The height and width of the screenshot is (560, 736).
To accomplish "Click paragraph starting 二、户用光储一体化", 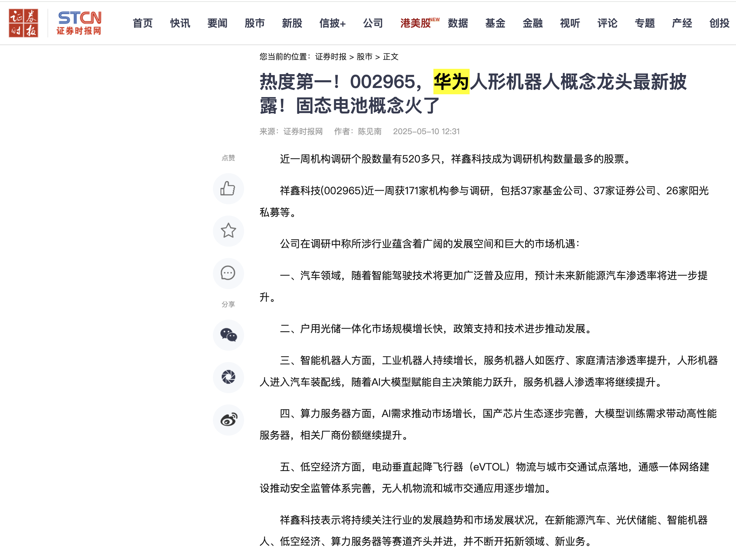I will 436,329.
